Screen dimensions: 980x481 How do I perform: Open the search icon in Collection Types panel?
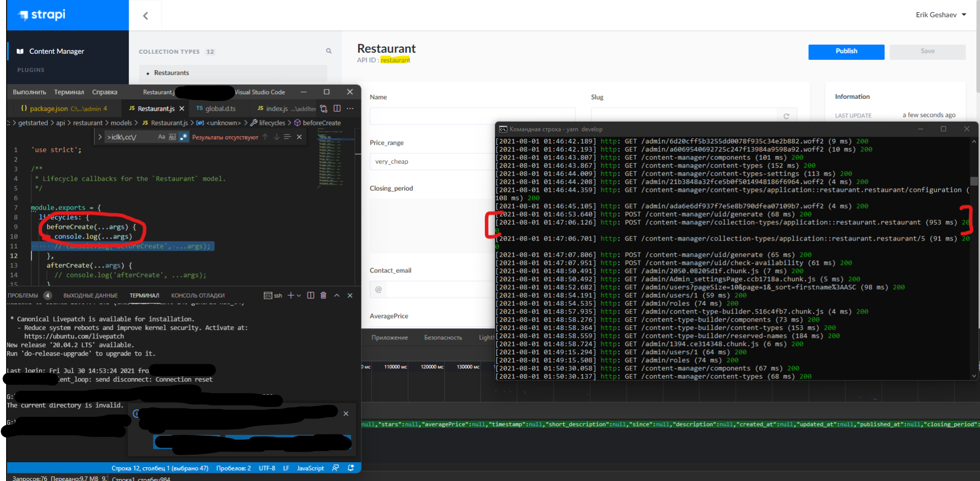pos(329,51)
